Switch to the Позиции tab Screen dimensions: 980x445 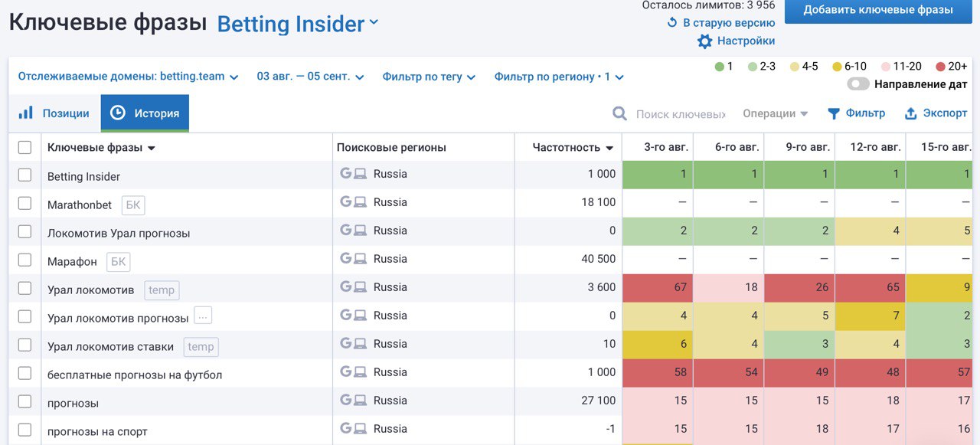coord(55,113)
